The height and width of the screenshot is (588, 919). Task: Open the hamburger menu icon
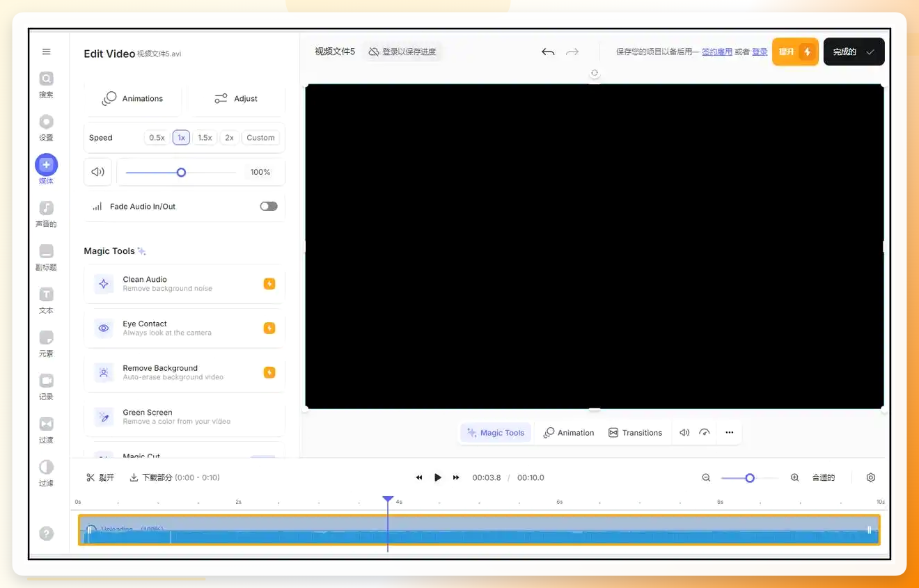pyautogui.click(x=46, y=51)
